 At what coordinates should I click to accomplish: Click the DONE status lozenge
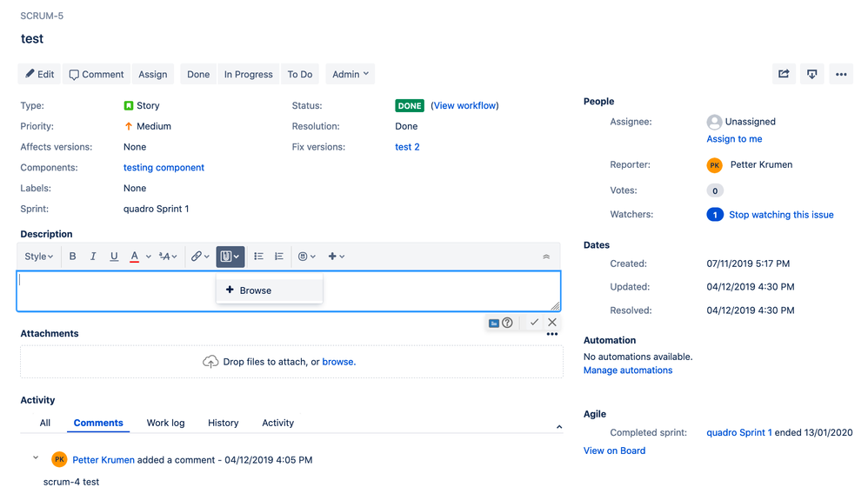pos(410,105)
